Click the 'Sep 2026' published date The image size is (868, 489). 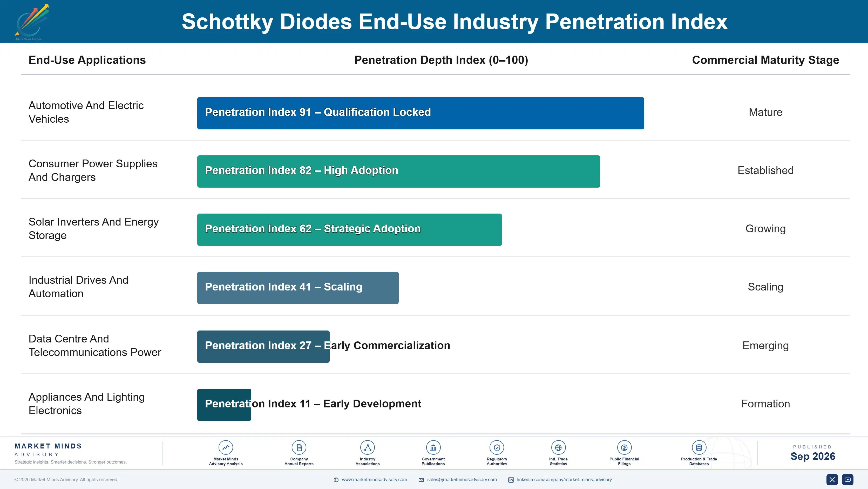click(x=813, y=456)
